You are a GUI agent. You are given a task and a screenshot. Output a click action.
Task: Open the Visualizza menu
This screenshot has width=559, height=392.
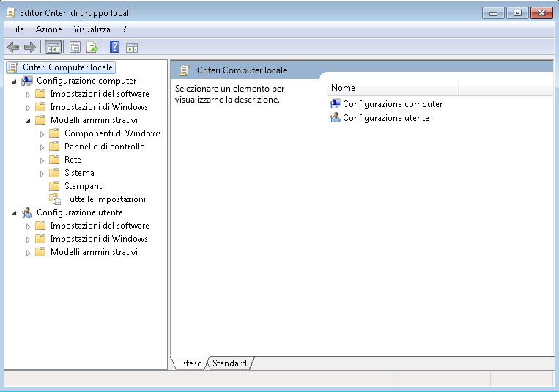pyautogui.click(x=92, y=29)
